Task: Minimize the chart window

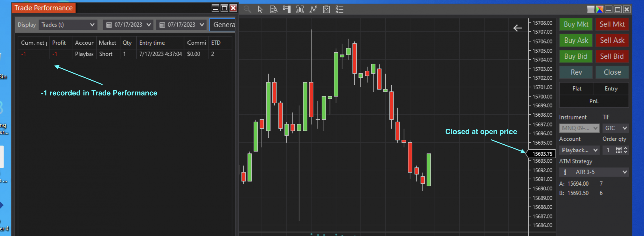Action: [609, 9]
